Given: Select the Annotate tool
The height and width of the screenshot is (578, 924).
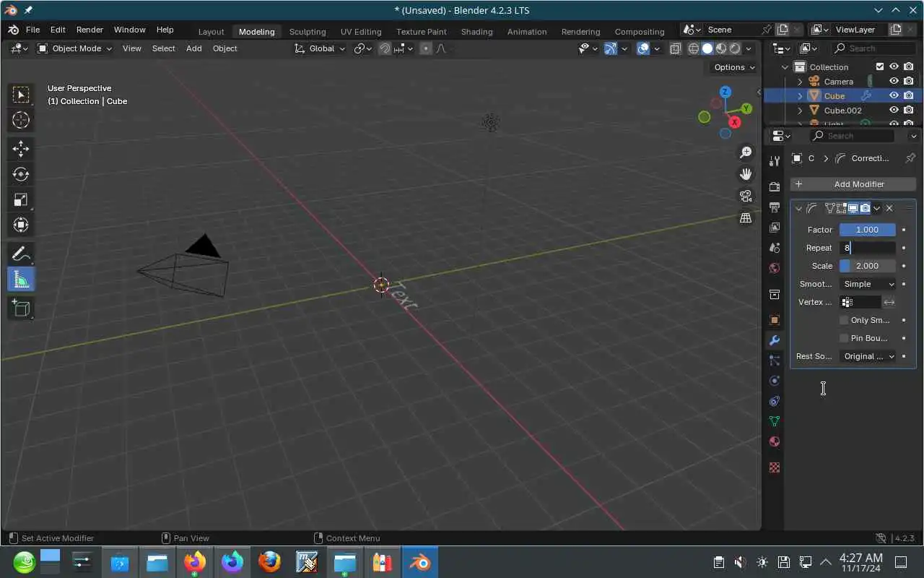Looking at the screenshot, I should [21, 254].
